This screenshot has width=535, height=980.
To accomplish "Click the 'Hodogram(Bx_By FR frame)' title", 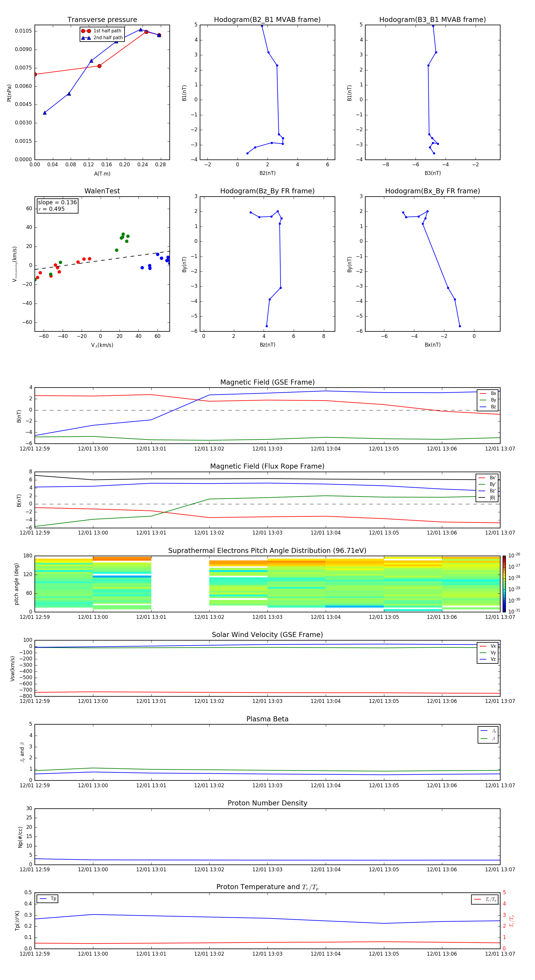I will tap(432, 191).
